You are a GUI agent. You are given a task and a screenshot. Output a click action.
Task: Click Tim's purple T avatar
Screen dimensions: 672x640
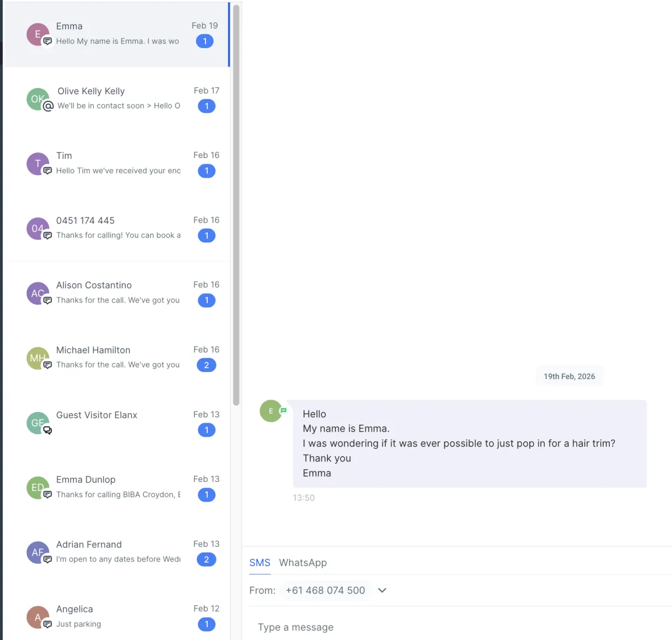click(x=38, y=164)
